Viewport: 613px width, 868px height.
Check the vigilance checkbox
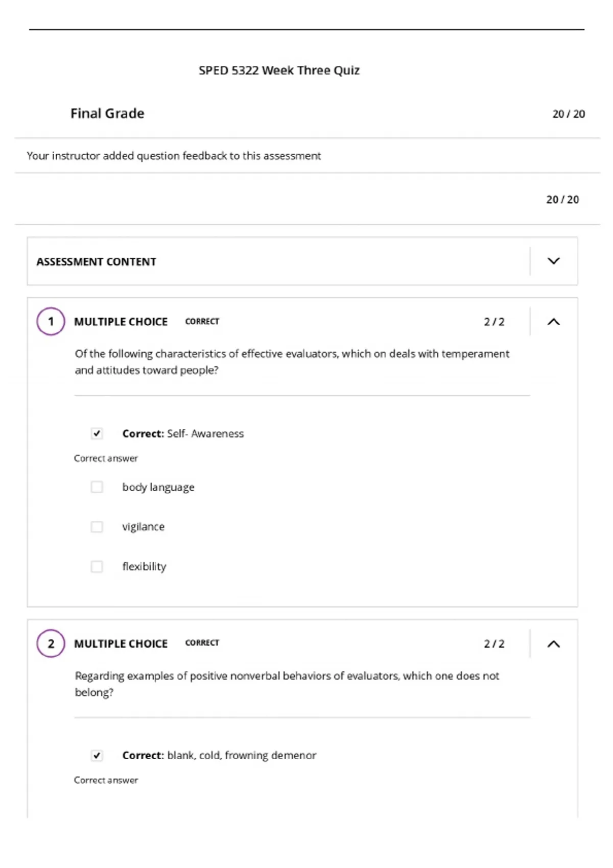(97, 526)
